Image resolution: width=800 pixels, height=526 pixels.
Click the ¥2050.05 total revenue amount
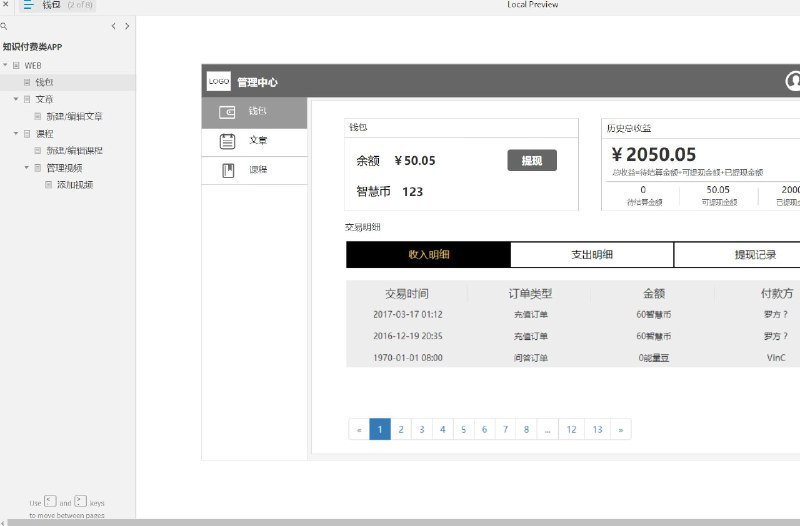click(x=654, y=155)
